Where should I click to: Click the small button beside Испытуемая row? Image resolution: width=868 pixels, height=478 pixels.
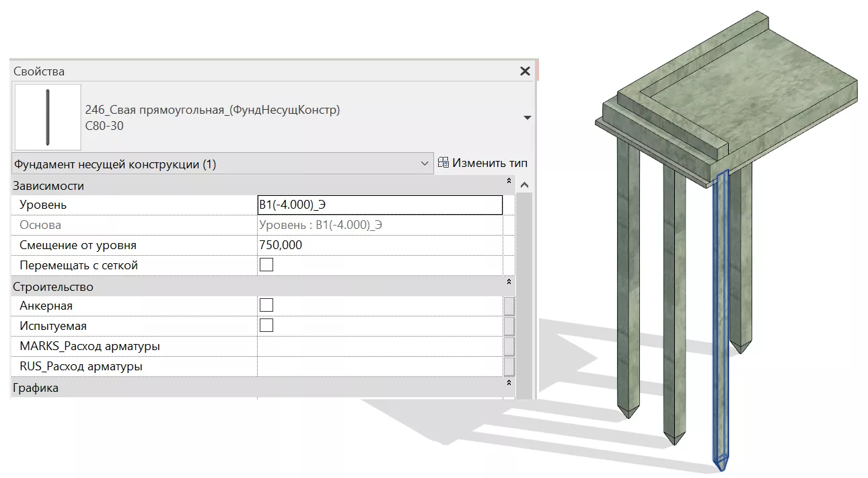(509, 327)
